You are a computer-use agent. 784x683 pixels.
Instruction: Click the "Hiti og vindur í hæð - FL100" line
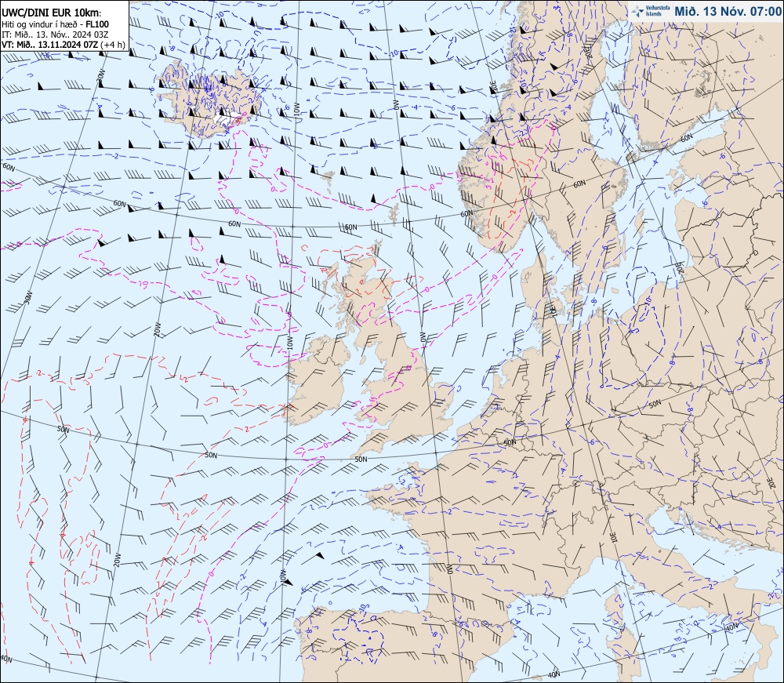55,24
